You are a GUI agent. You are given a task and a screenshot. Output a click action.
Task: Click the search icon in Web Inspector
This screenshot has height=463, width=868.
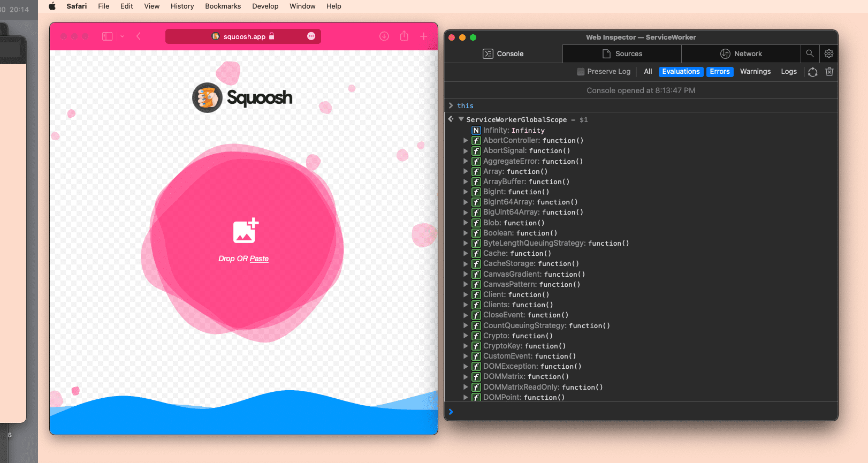point(810,54)
